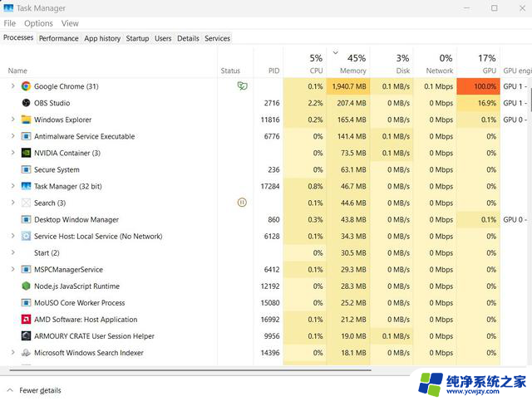This screenshot has width=532, height=401.
Task: Click the OBS Studio process icon
Action: (x=26, y=103)
